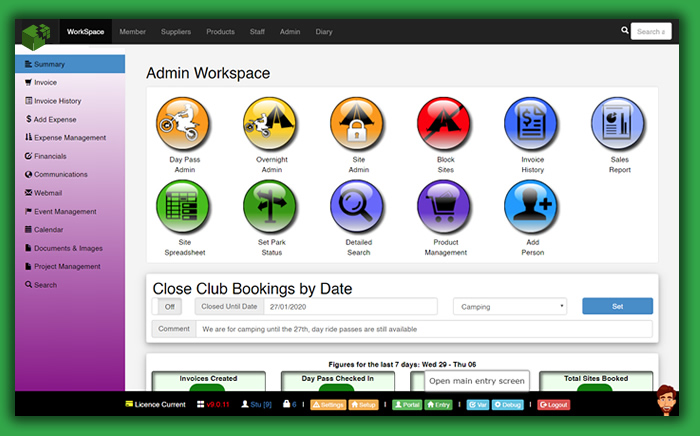Image resolution: width=700 pixels, height=436 pixels.
Task: Click the blue Set button
Action: (x=617, y=306)
